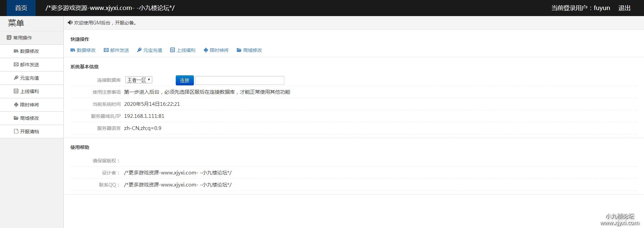Select 限时神将 sidebar item
The width and height of the screenshot is (644, 228).
coord(29,105)
